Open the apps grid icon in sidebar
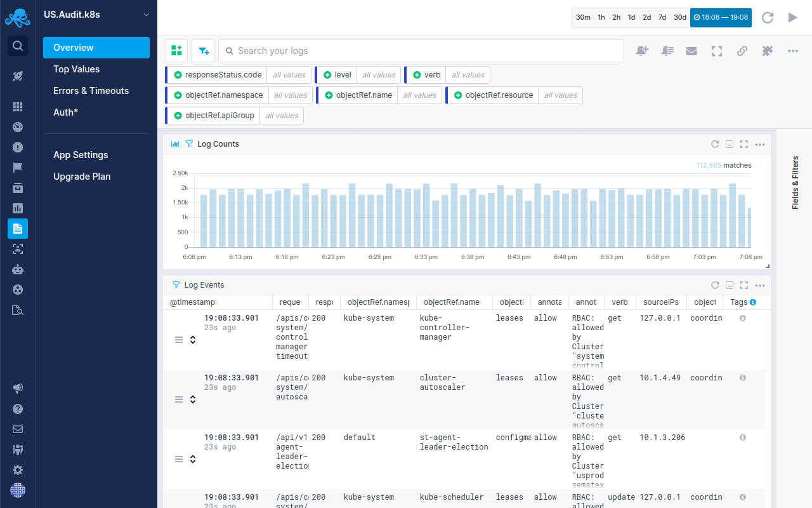 pyautogui.click(x=18, y=107)
